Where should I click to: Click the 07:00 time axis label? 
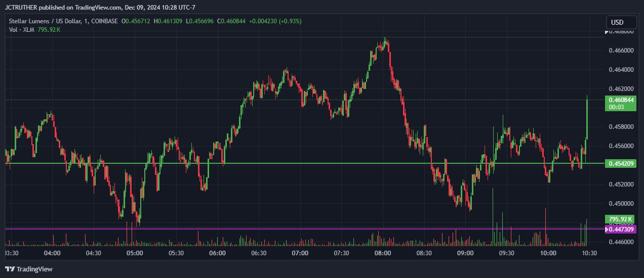click(x=300, y=253)
